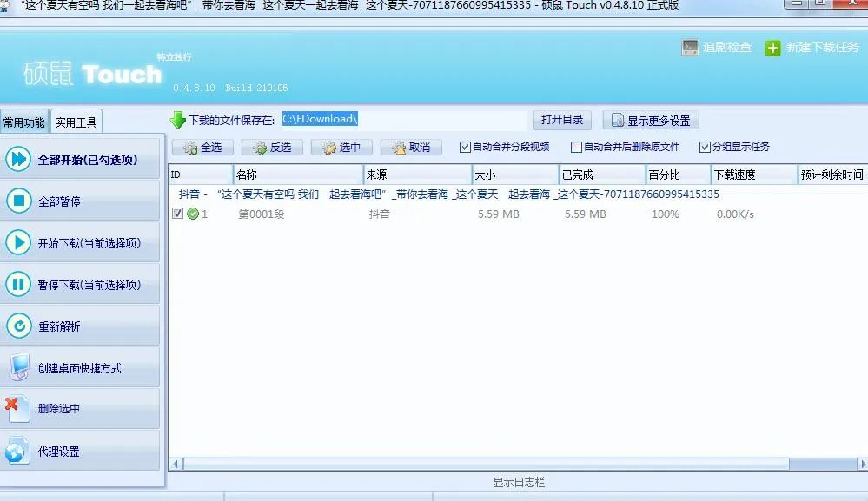Image resolution: width=868 pixels, height=501 pixels.
Task: Click the green completed checkmark on task 1
Action: pos(193,214)
